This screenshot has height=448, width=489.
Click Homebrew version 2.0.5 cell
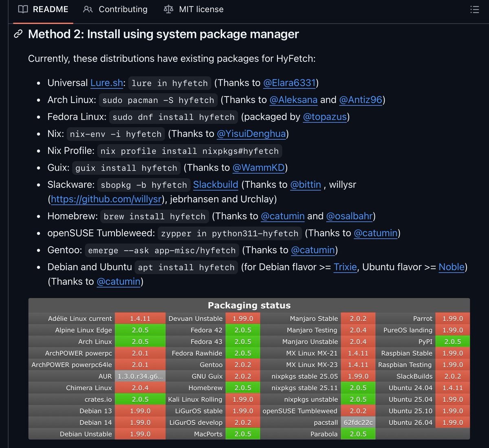pyautogui.click(x=243, y=388)
